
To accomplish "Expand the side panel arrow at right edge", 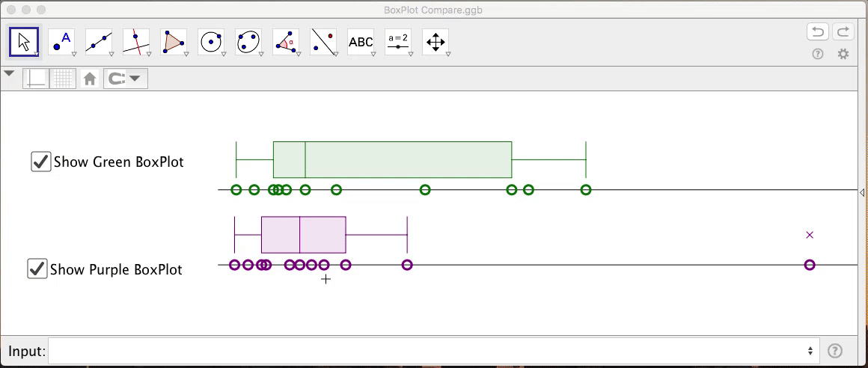I will pyautogui.click(x=863, y=192).
